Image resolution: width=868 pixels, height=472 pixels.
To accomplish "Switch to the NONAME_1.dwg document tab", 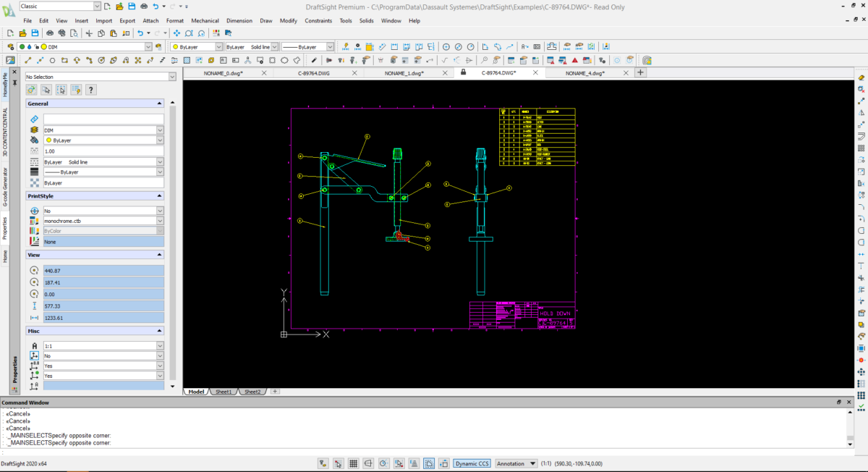I will pos(405,73).
